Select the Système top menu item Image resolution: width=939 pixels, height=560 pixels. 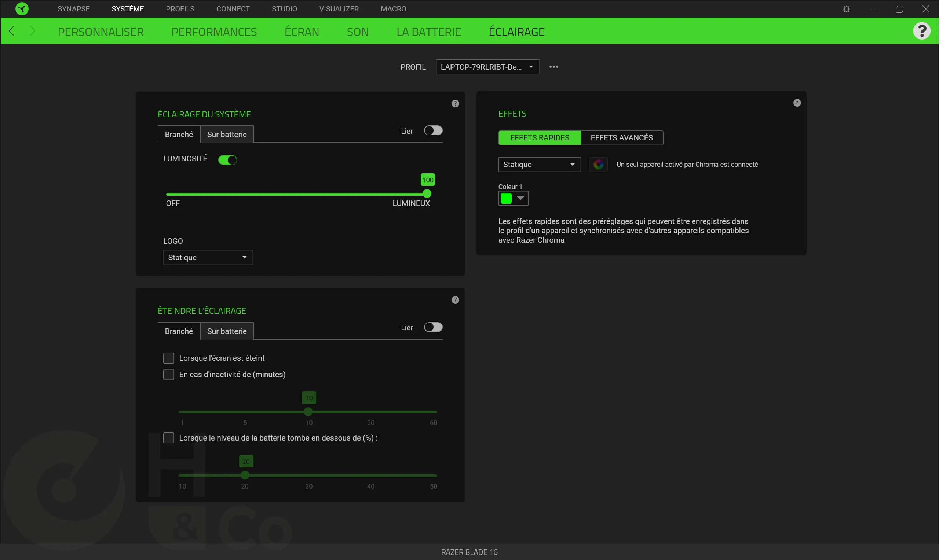[128, 9]
